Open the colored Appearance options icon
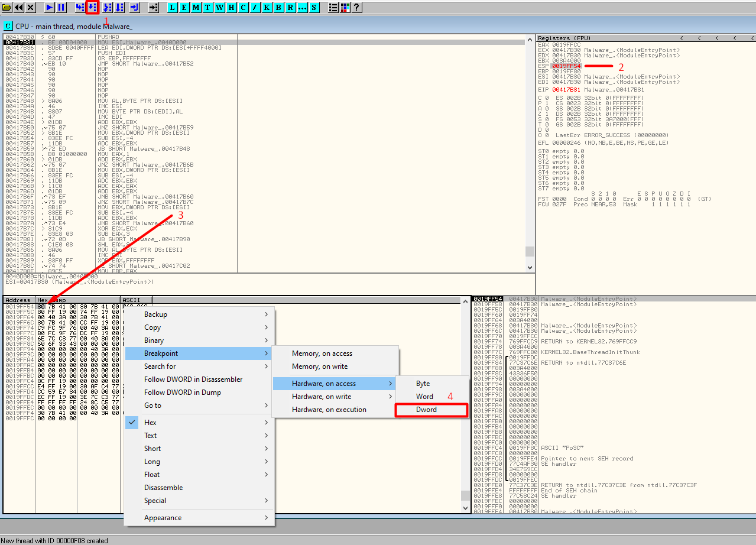Image resolution: width=756 pixels, height=545 pixels. (345, 8)
